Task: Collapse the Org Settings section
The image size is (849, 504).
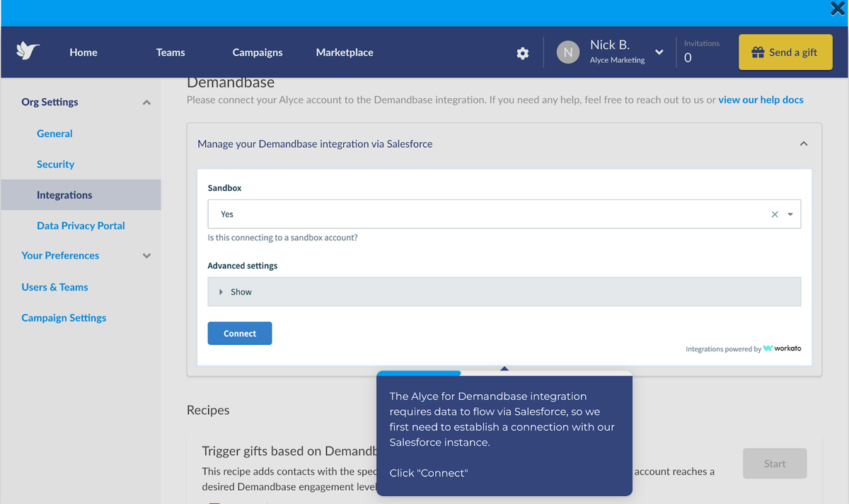Action: 146,102
